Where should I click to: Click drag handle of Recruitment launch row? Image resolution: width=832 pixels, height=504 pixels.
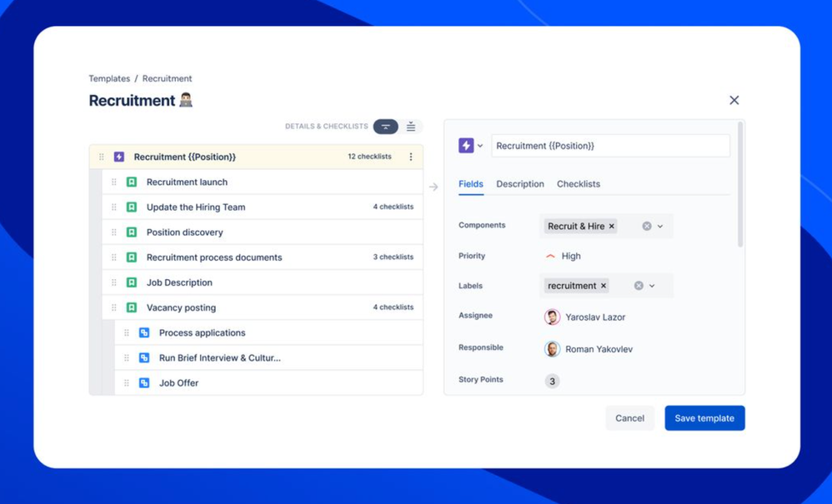click(x=114, y=182)
